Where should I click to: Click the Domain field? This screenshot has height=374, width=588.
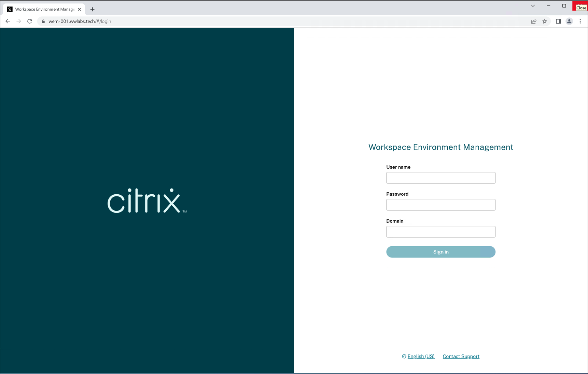pyautogui.click(x=441, y=232)
